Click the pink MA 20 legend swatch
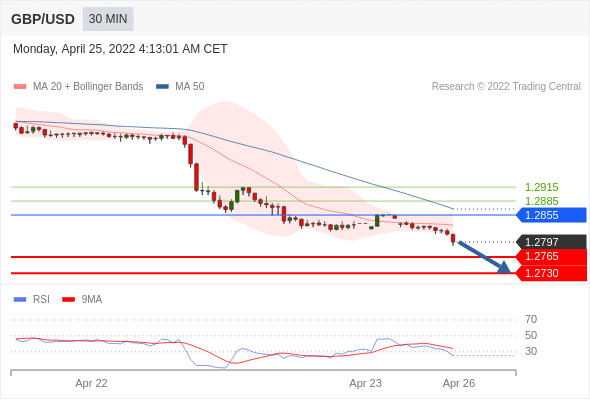Screen dimensions: 590x400 coord(20,87)
